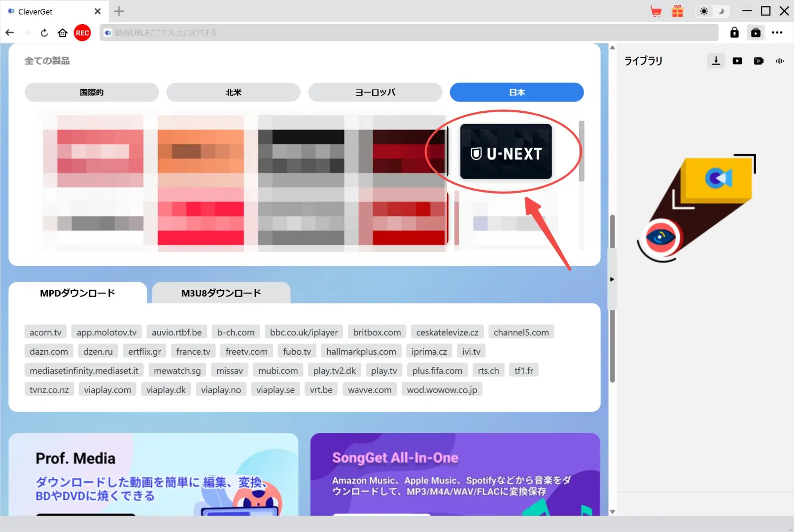This screenshot has width=794, height=532.
Task: Click the product list scrollbar
Action: (582, 151)
